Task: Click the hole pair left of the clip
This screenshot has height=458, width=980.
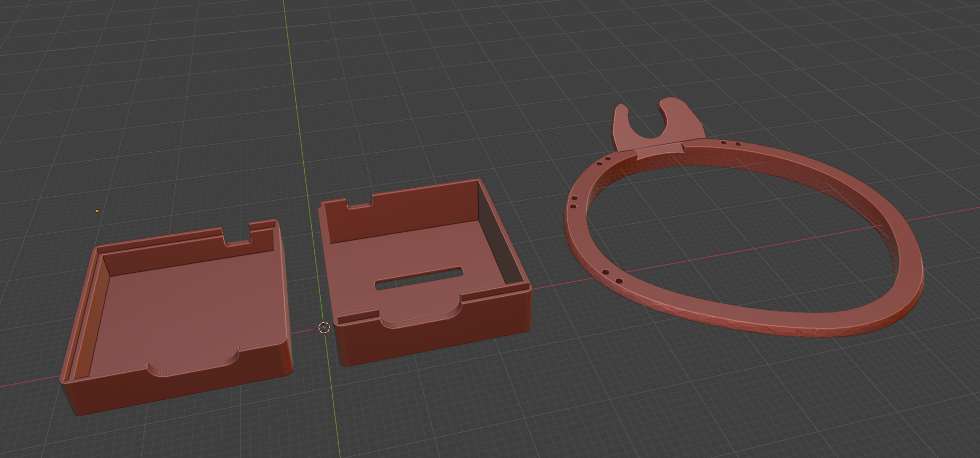Action: tap(604, 158)
